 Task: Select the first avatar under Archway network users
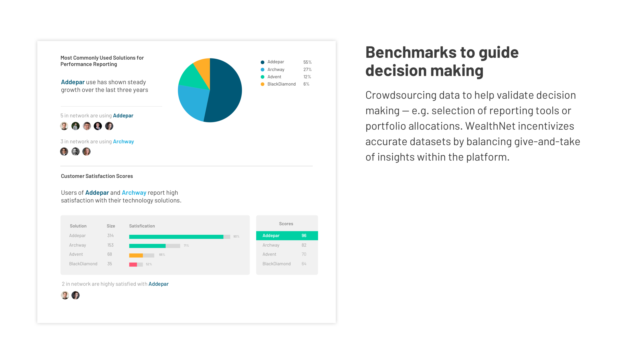[64, 152]
